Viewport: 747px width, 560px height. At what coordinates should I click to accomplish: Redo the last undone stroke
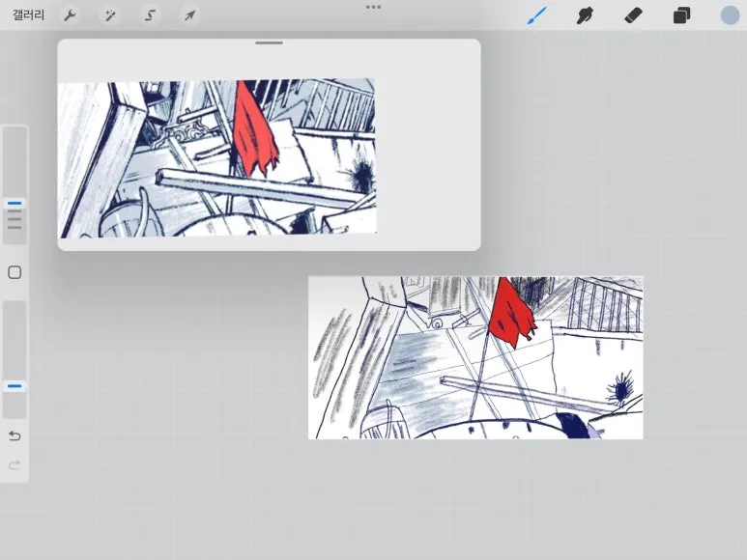click(x=14, y=464)
